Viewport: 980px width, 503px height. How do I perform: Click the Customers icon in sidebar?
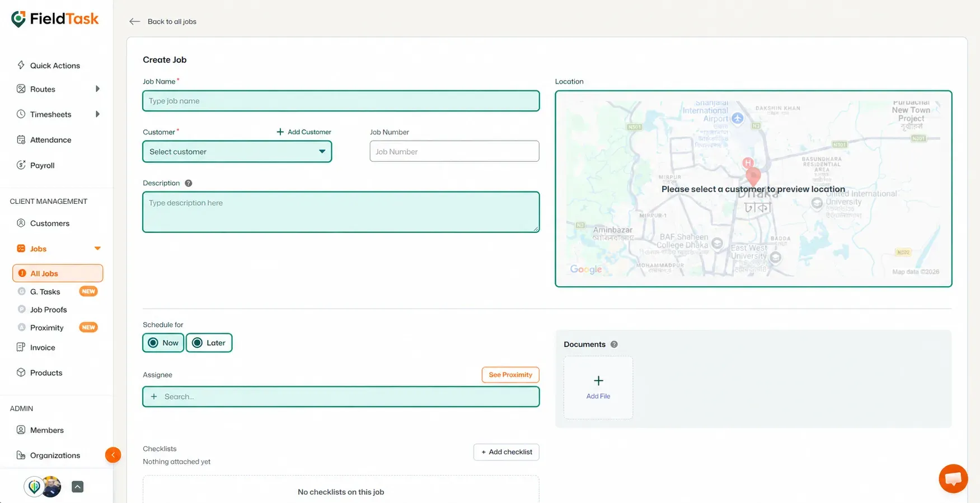[21, 223]
